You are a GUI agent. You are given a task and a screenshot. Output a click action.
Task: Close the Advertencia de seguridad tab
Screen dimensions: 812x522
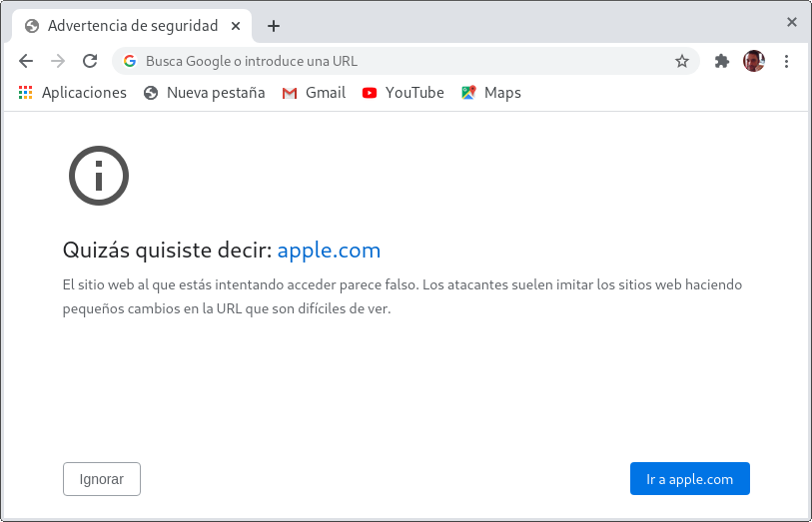click(x=236, y=26)
